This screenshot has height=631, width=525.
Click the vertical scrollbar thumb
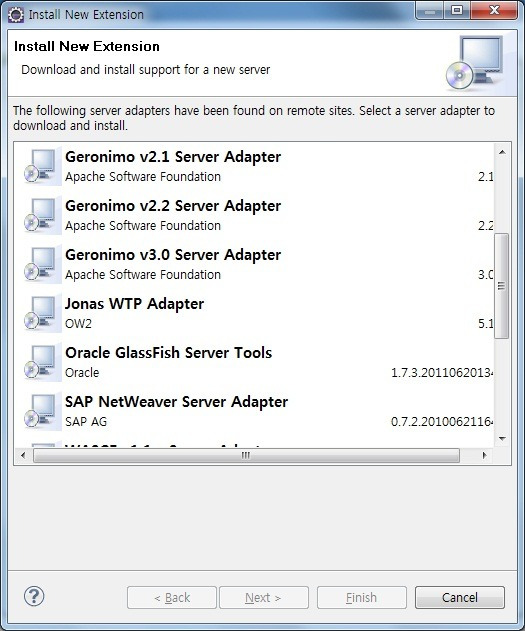[502, 286]
